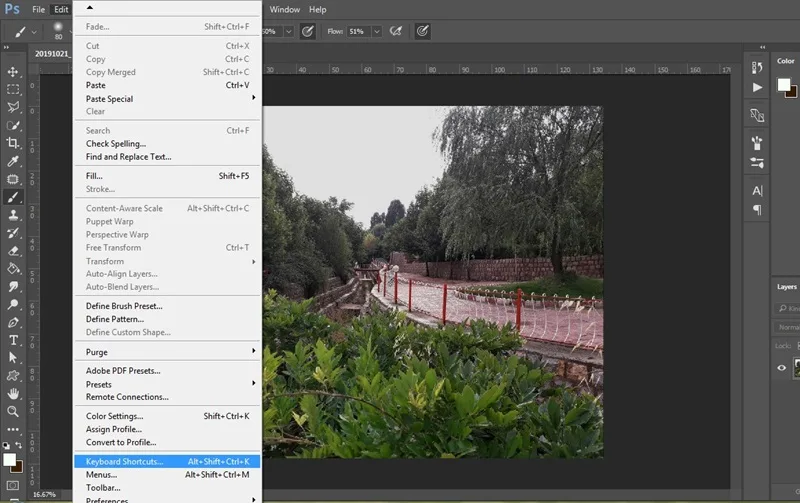Select the Paint Bucket tool
Screen dimensions: 800x503
tap(13, 268)
